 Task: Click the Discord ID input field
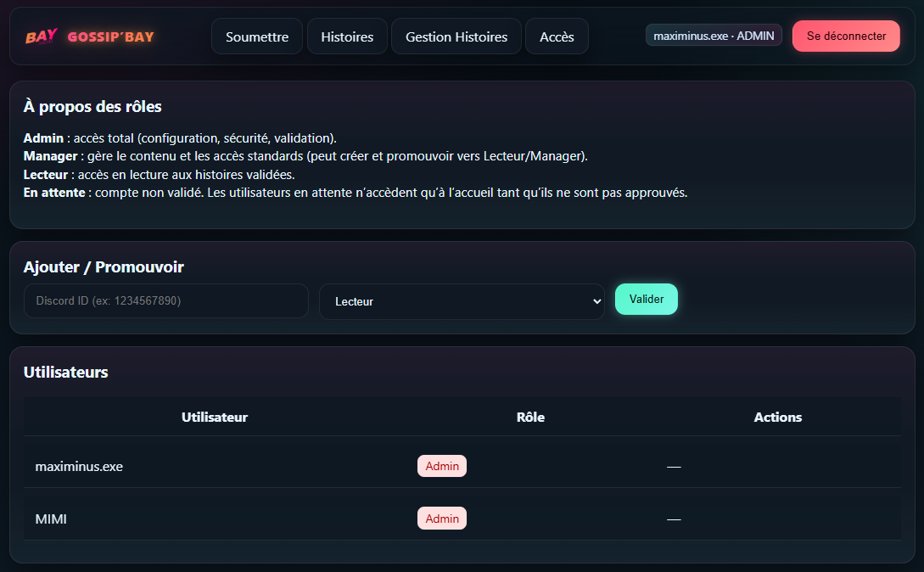click(x=165, y=300)
